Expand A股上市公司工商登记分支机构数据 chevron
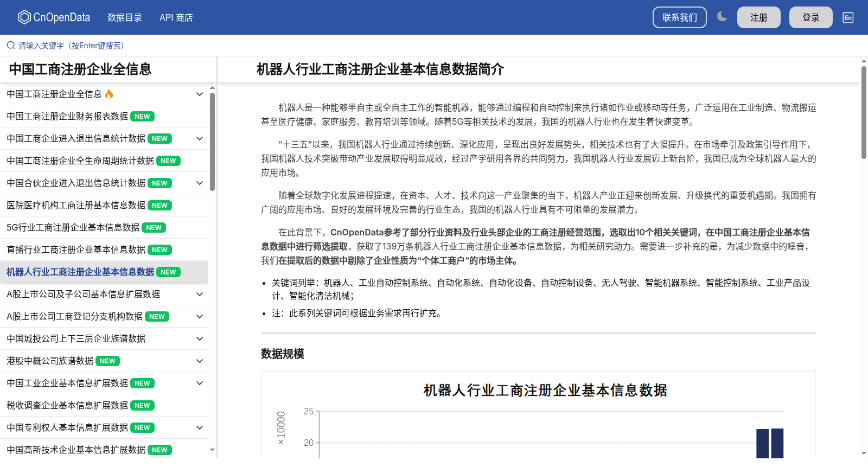Viewport: 868px width, 467px height. [200, 316]
